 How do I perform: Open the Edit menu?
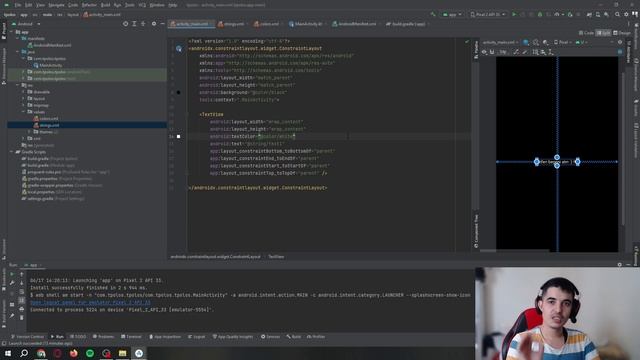pos(29,5)
